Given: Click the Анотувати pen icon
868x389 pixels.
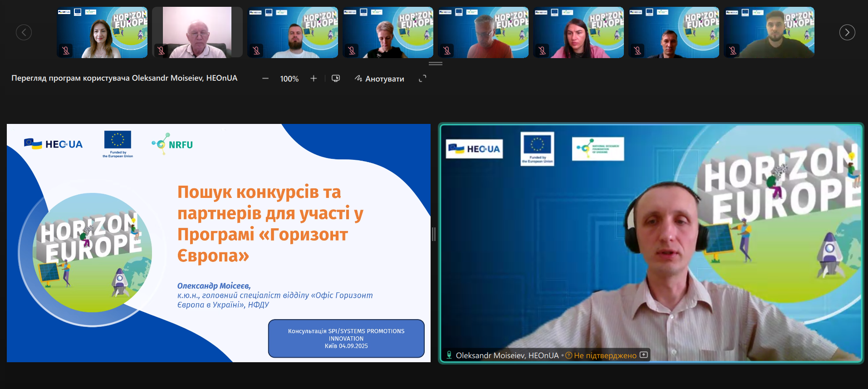Looking at the screenshot, I should [x=358, y=79].
